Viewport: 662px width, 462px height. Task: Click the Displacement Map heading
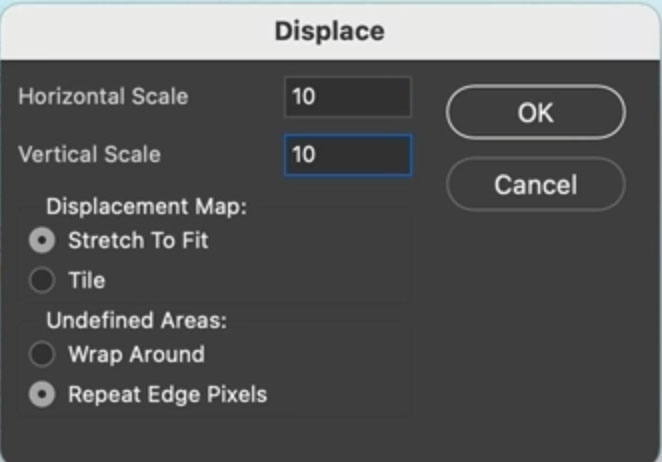click(x=146, y=208)
